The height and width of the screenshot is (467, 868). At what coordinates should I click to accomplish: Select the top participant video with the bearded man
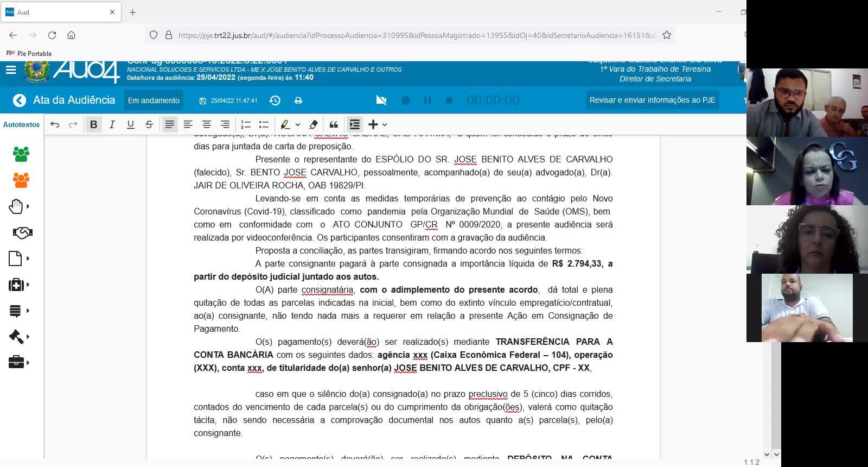click(807, 102)
